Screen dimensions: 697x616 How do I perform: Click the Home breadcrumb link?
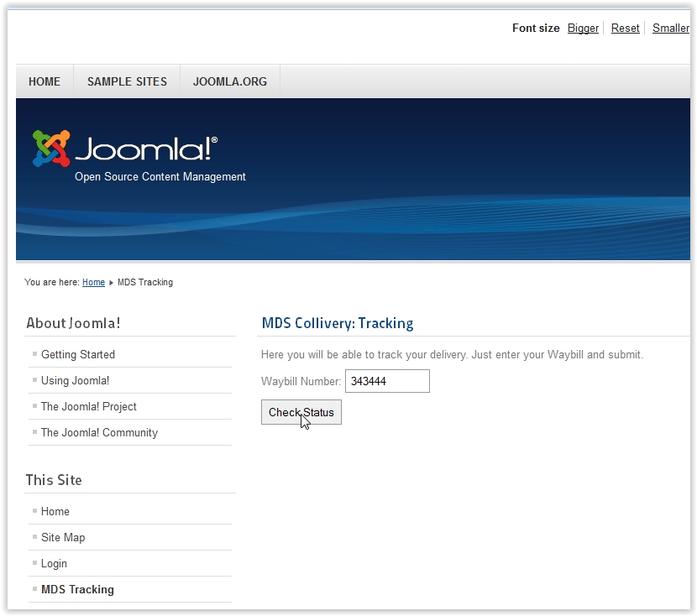[x=93, y=282]
